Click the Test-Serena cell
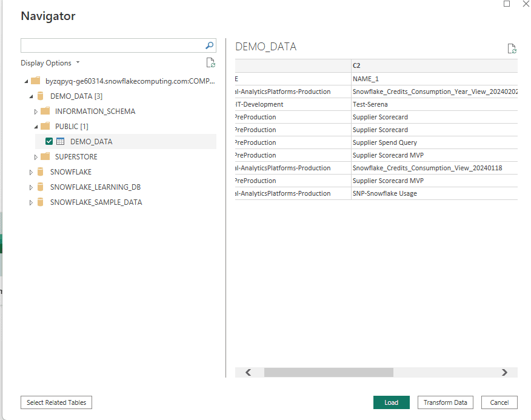 click(x=434, y=104)
